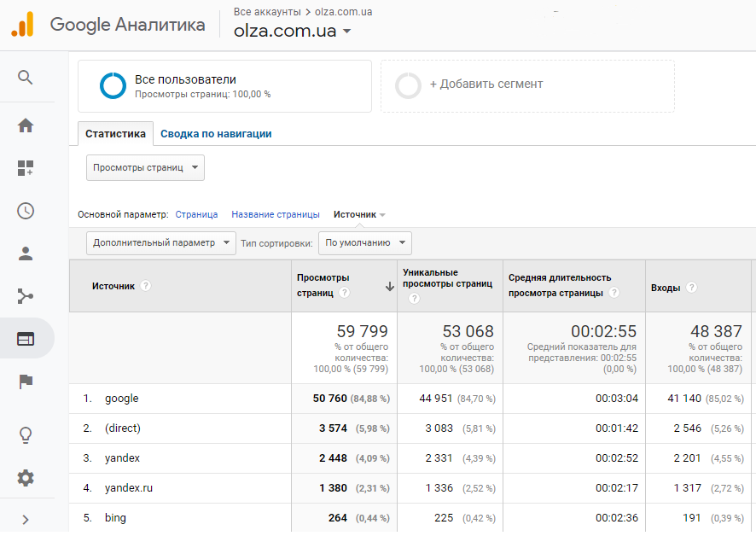Go to Home via the house icon
The height and width of the screenshot is (536, 756).
coord(26,125)
